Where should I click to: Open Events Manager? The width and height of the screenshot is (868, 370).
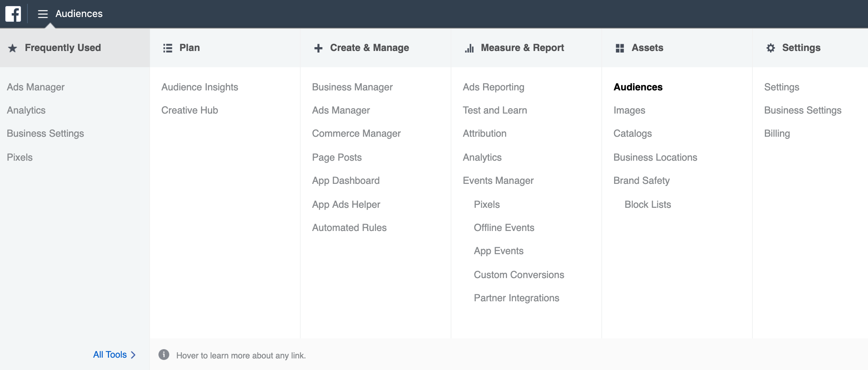498,180
